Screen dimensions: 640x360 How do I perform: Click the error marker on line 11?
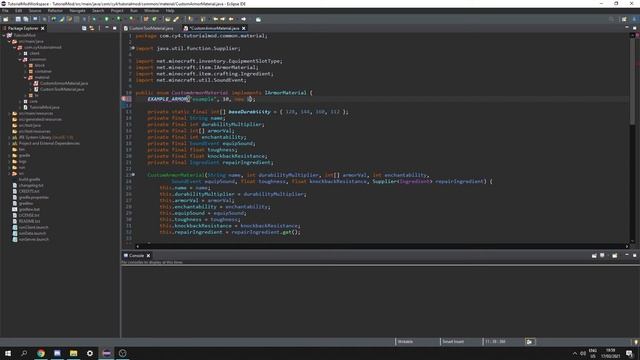pyautogui.click(x=124, y=99)
